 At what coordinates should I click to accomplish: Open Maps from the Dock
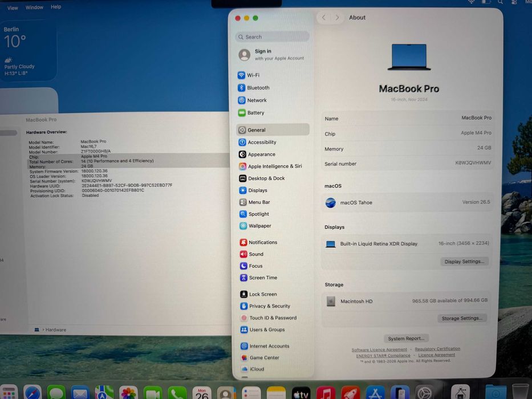(x=104, y=393)
